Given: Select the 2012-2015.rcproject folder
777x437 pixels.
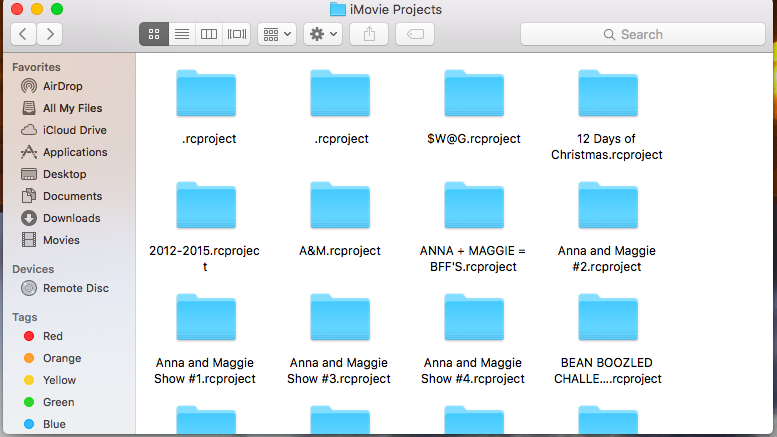Looking at the screenshot, I should click(206, 206).
